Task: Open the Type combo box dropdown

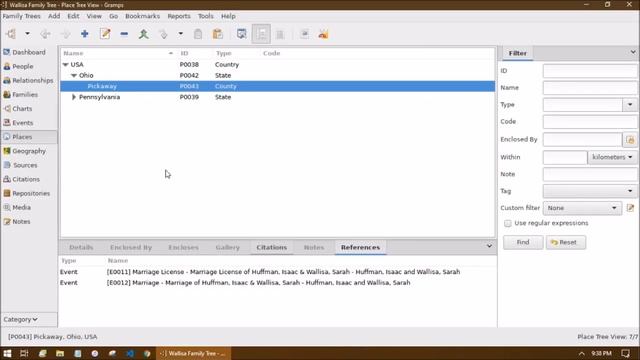Action: point(630,105)
